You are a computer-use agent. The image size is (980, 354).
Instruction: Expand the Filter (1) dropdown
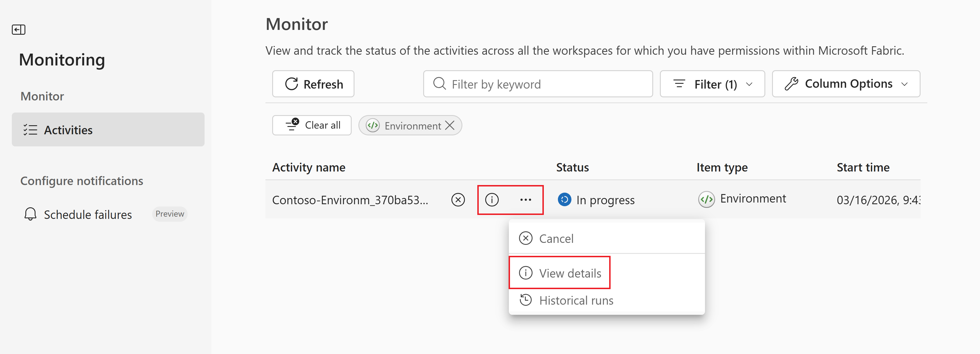coord(712,84)
